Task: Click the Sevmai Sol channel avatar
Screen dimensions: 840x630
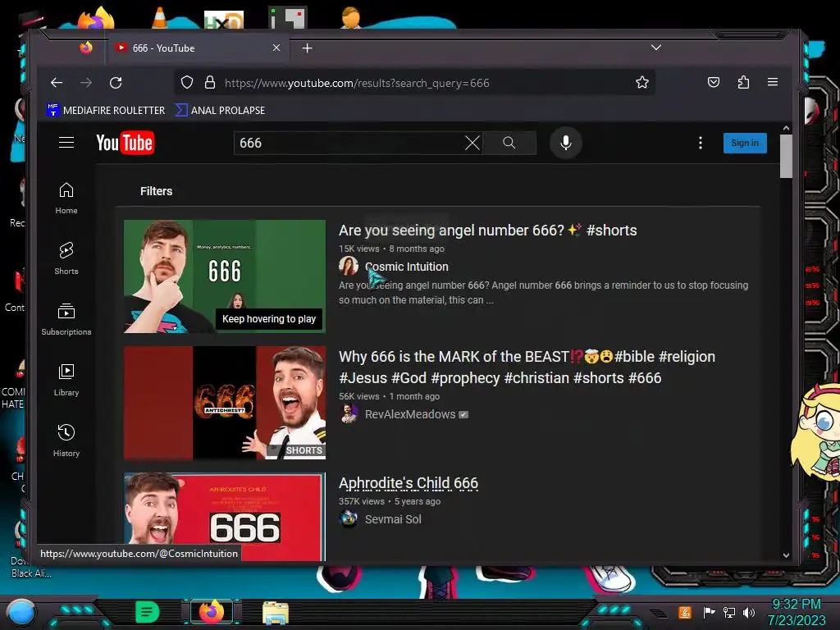Action: 349,519
